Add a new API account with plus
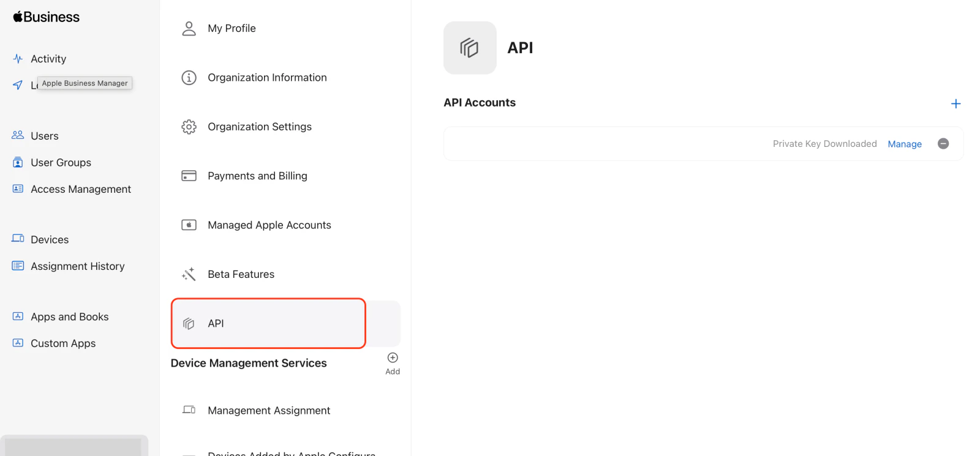Viewport: 980px width, 456px height. pos(956,103)
